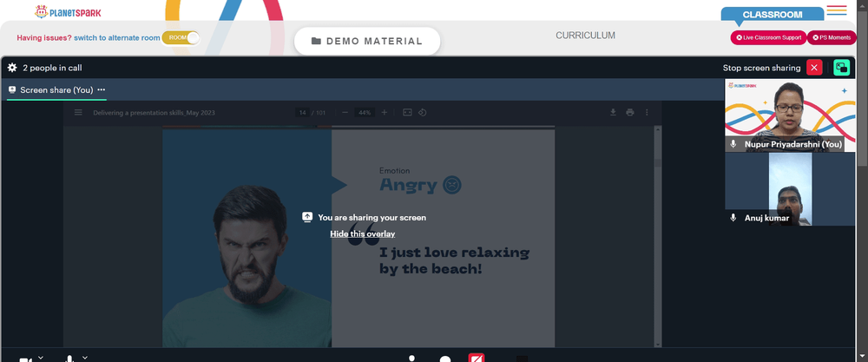This screenshot has width=868, height=362.
Task: Click the PDF viewer vertical scrollbar
Action: coord(658,236)
